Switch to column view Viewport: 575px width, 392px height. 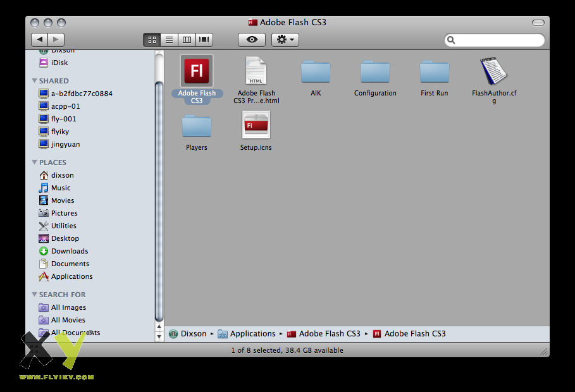(x=187, y=40)
